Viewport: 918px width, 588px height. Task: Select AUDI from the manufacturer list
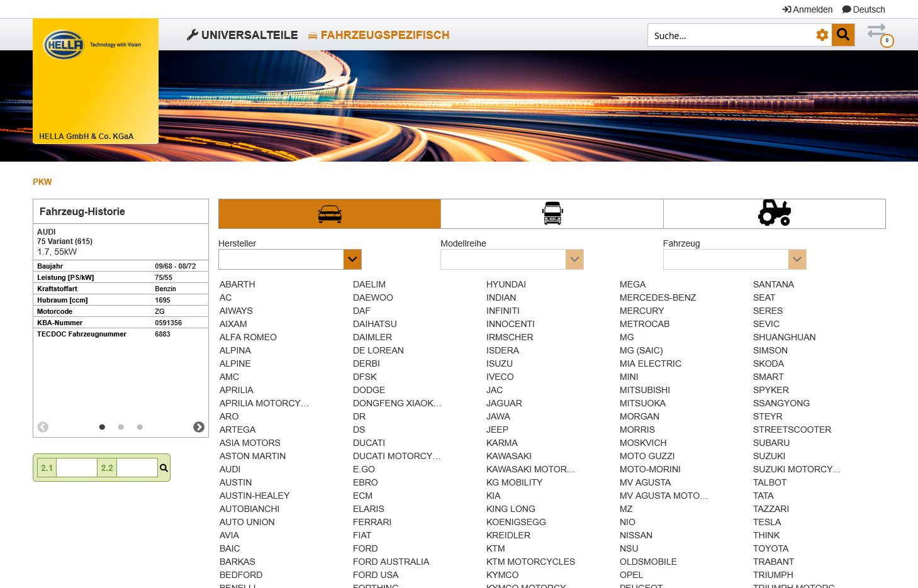(x=230, y=469)
